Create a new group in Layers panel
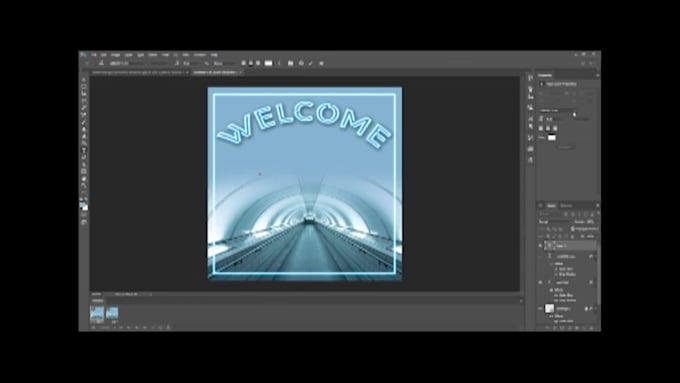Viewport: 680px width, 383px height. (577, 328)
